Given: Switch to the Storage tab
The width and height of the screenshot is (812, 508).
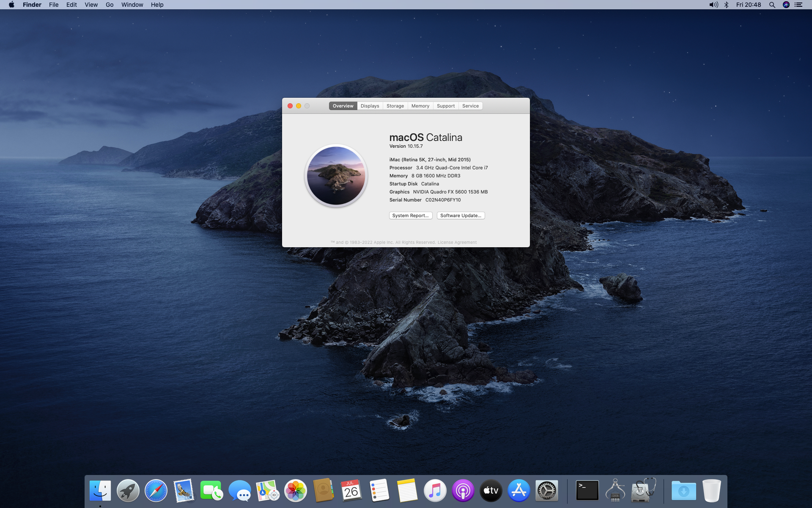Looking at the screenshot, I should 395,106.
